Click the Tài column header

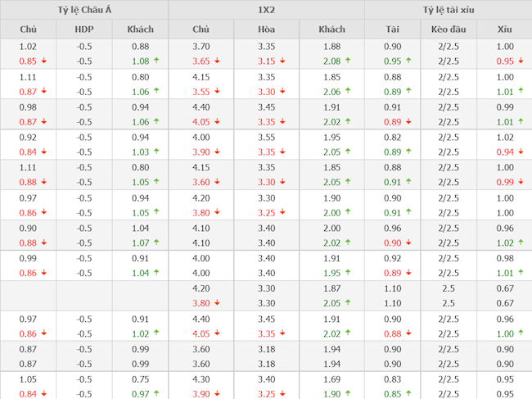tap(393, 29)
